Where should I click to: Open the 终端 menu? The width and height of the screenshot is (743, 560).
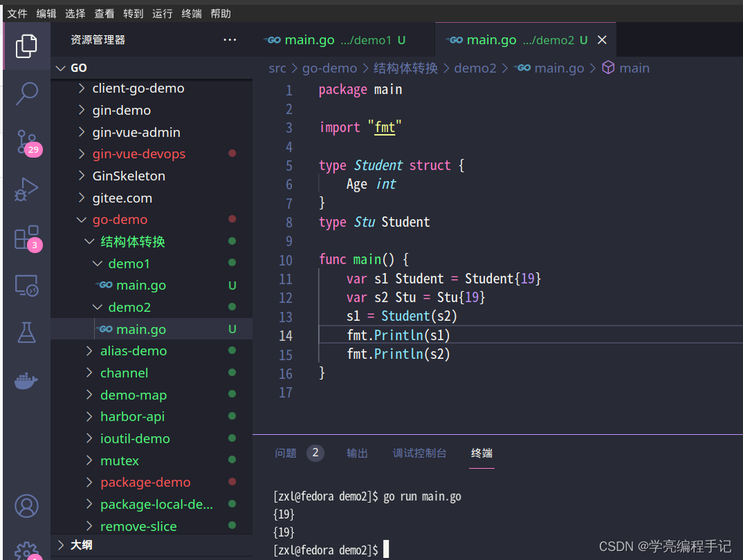click(x=192, y=13)
